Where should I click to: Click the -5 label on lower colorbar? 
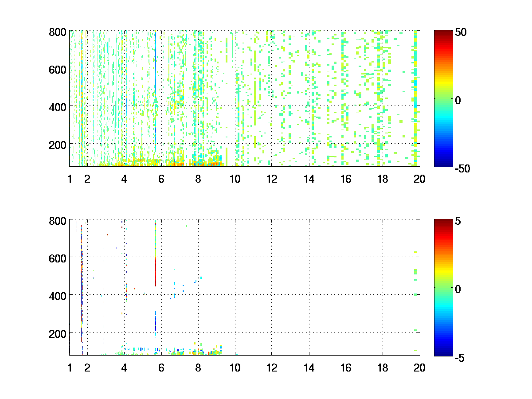[x=460, y=357]
